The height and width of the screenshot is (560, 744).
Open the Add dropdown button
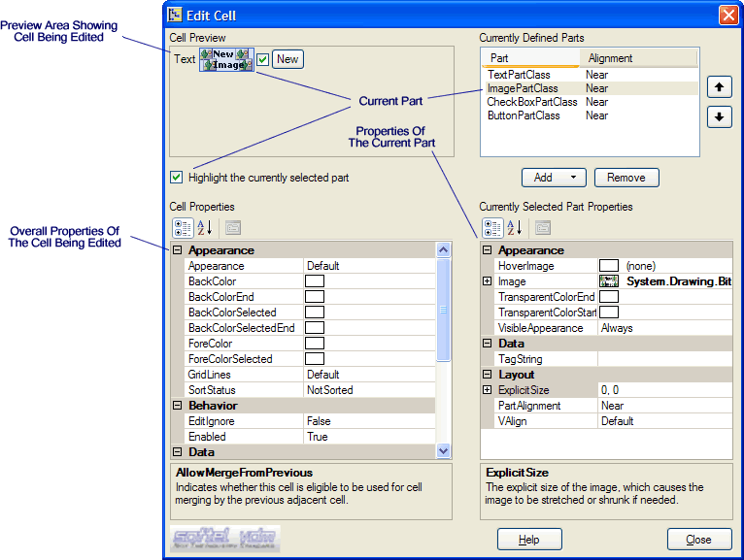tap(554, 178)
